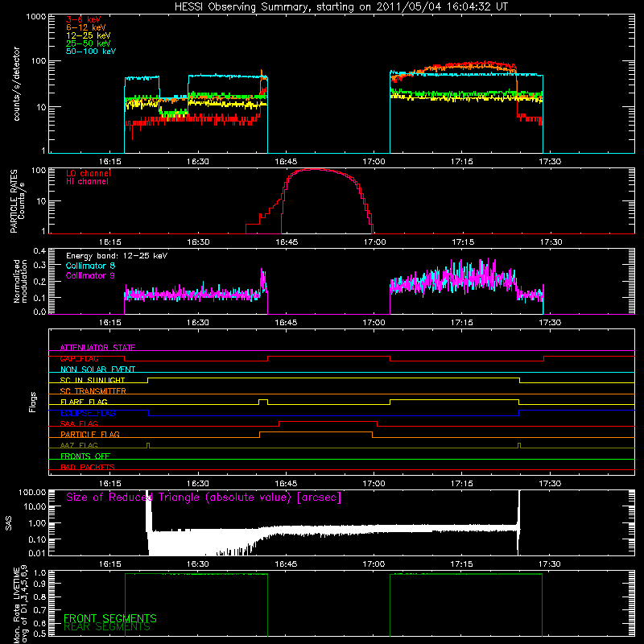Select the 3-6 keV legend label
The image size is (644, 644).
tap(84, 19)
